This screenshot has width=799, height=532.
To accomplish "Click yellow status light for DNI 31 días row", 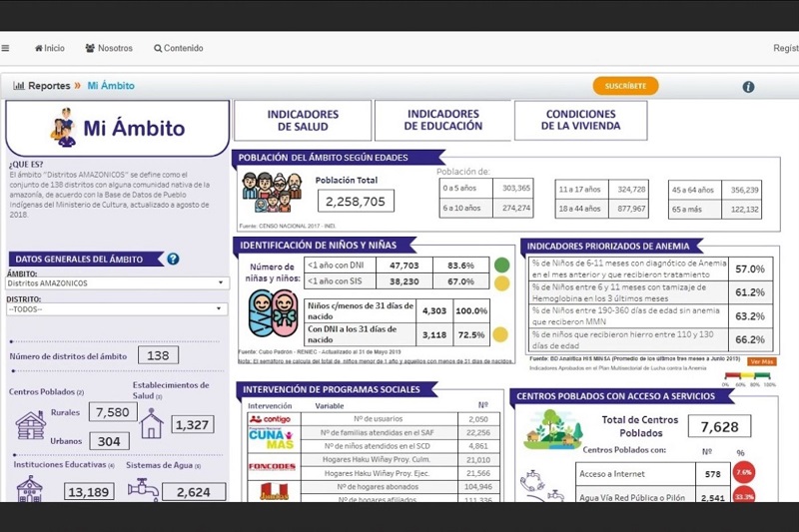I will (x=500, y=334).
